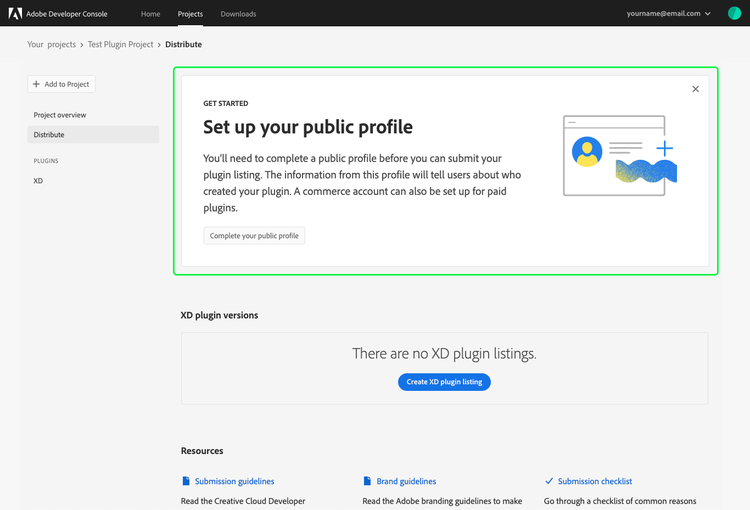This screenshot has width=750, height=510.
Task: Dismiss the Get Started card with the X icon
Action: [695, 89]
